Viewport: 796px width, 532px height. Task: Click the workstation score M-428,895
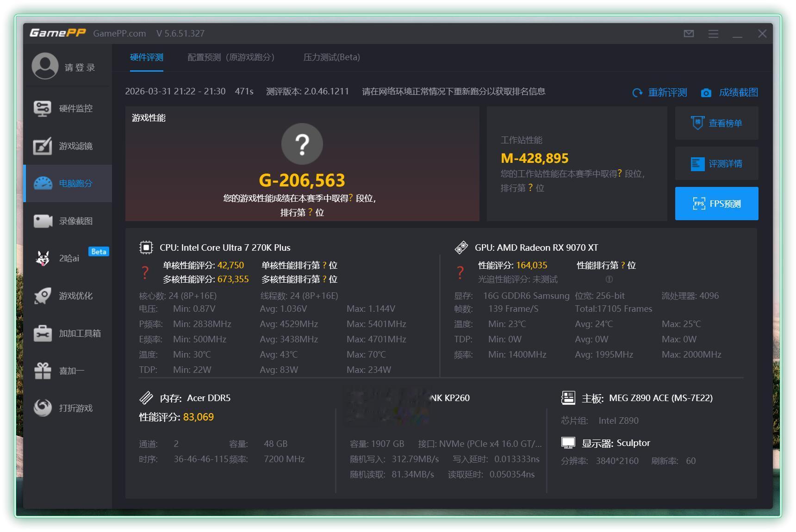[x=535, y=158]
